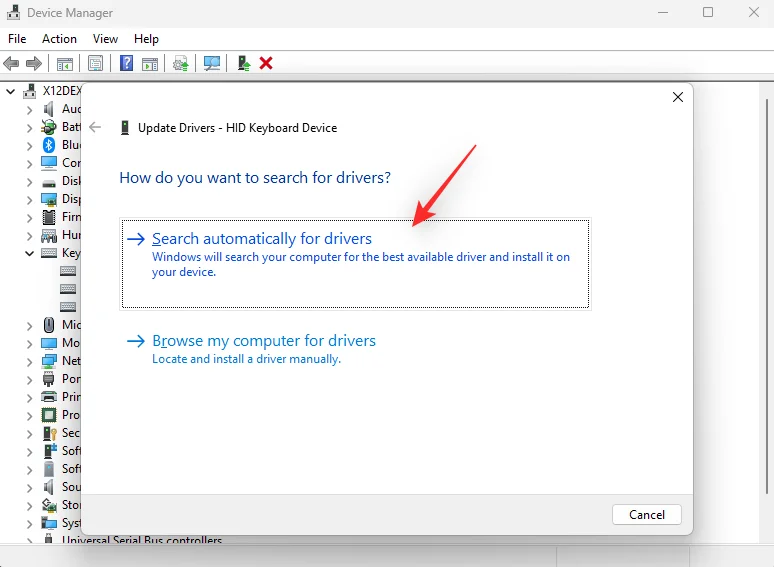Open the Action menu
The width and height of the screenshot is (774, 567).
coord(59,38)
